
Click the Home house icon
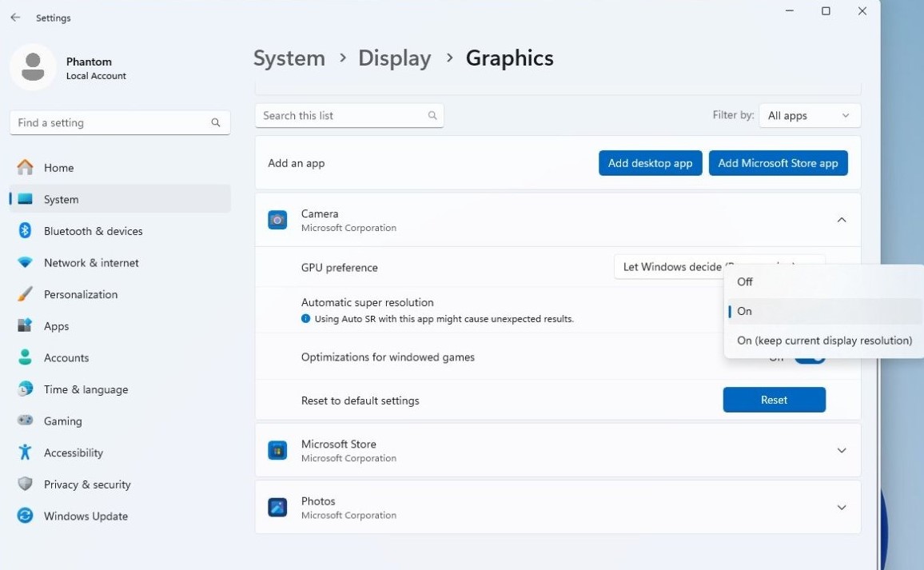25,167
